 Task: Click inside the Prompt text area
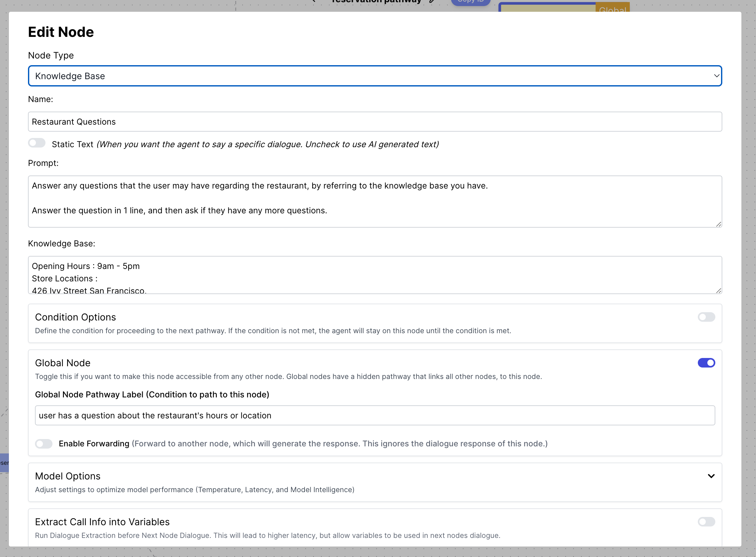(x=375, y=201)
